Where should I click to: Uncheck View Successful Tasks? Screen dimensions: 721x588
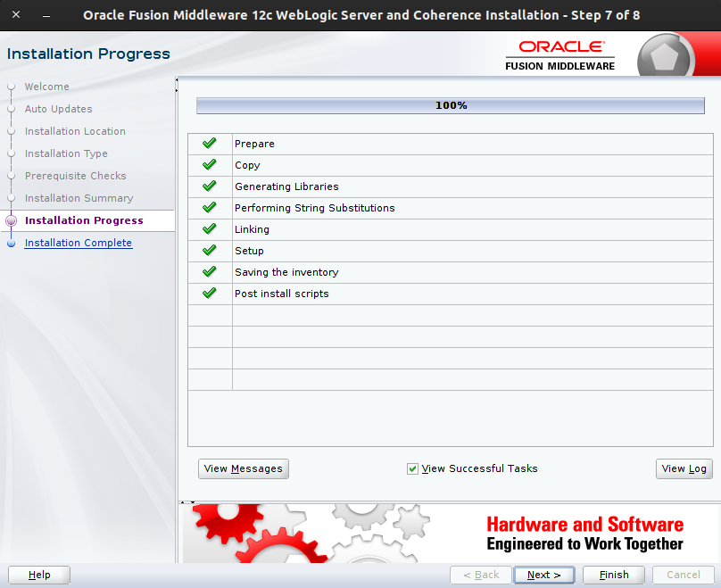pos(412,468)
